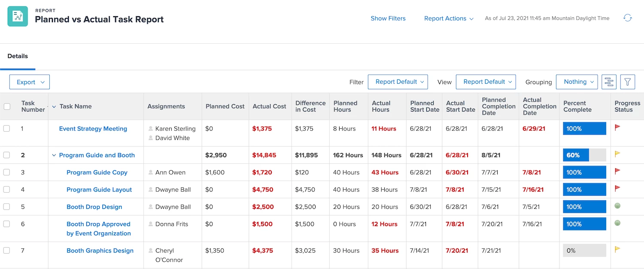Click the green status dot for Booth Drop Design
This screenshot has height=269, width=644.
(617, 206)
